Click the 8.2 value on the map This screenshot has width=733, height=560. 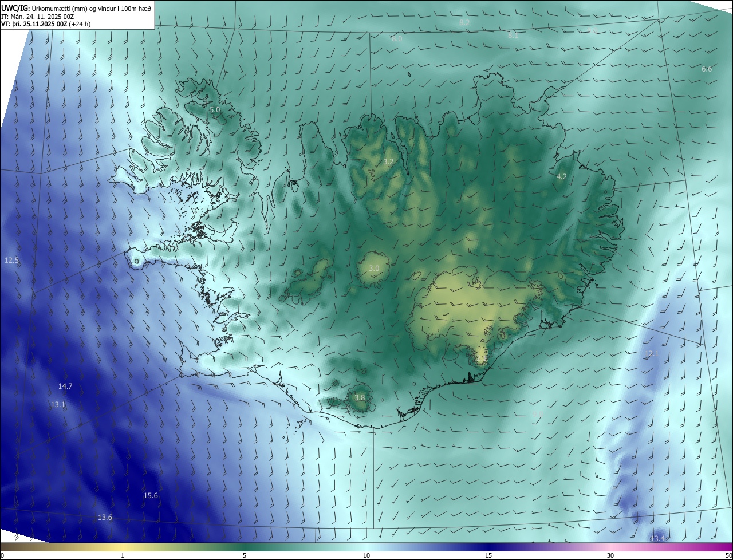pyautogui.click(x=464, y=22)
